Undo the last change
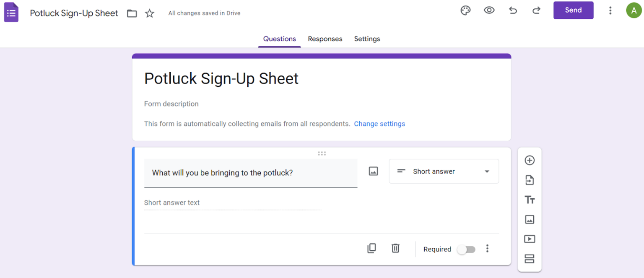The image size is (644, 278). pos(513,10)
